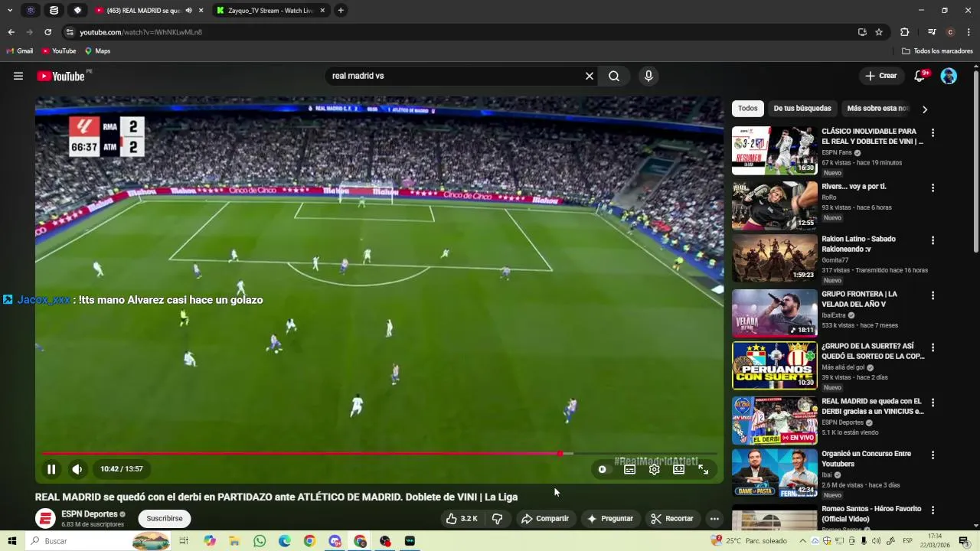
Task: Open options for ESPN Deportes live derbi video
Action: point(933,403)
